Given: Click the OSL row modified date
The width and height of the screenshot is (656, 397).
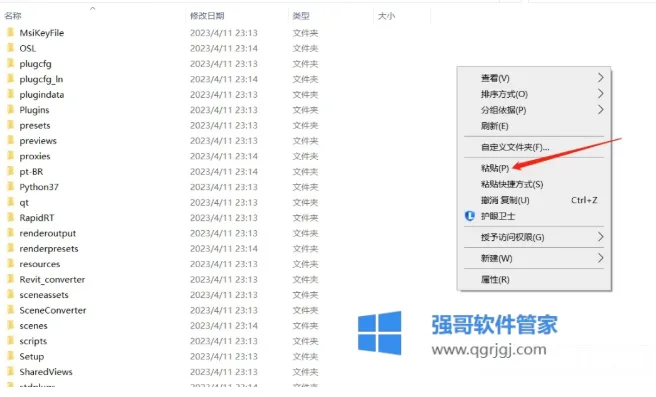Looking at the screenshot, I should [224, 48].
